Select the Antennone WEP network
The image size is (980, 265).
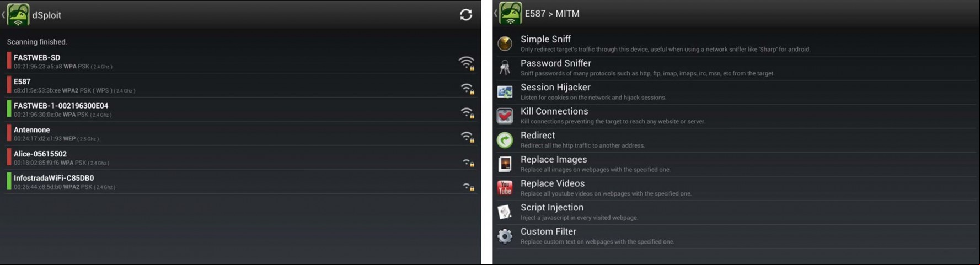coord(241,134)
